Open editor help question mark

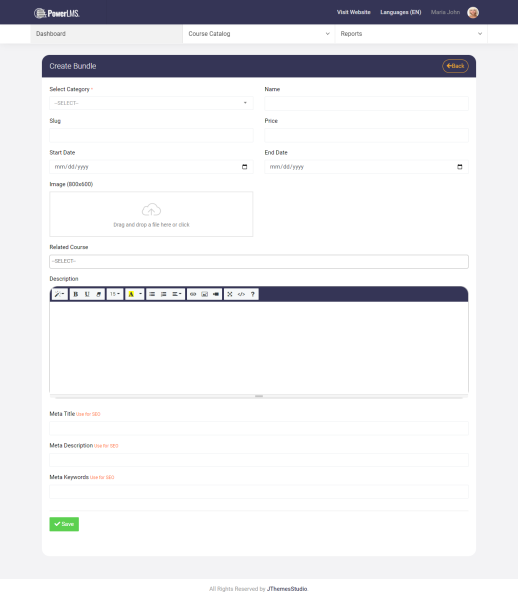tap(252, 294)
